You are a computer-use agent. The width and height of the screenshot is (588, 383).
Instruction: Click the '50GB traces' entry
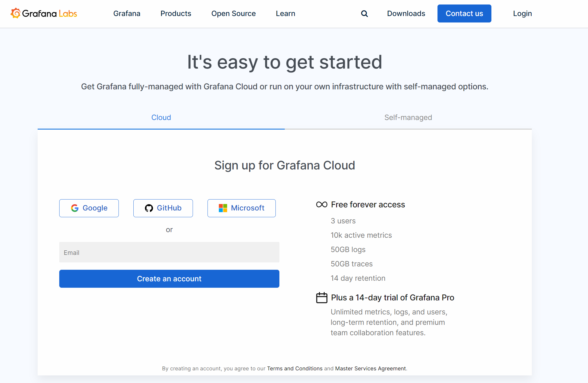pyautogui.click(x=352, y=264)
